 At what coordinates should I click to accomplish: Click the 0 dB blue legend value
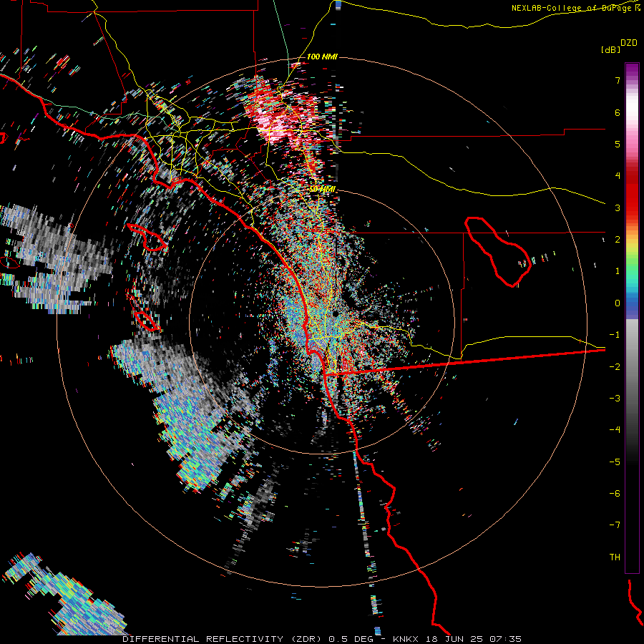pos(618,303)
